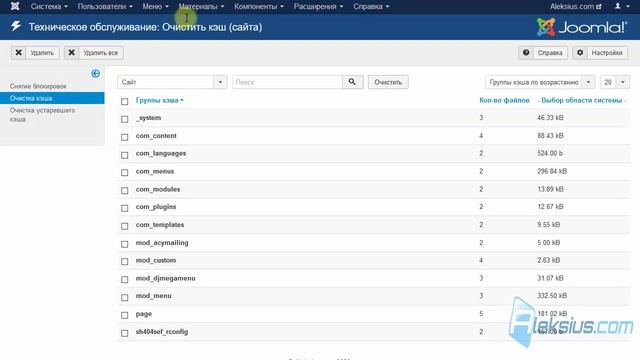Viewport: 640px width, 360px height.
Task: Collapse the sidebar with the arrow icon
Action: (x=96, y=73)
